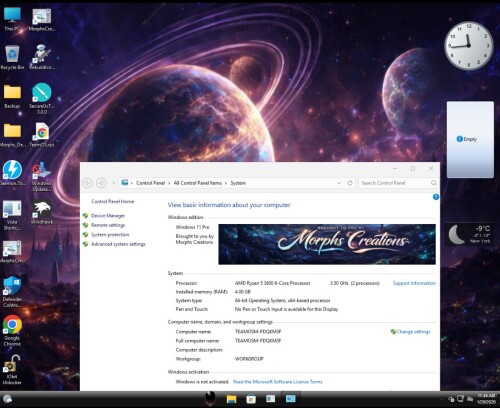This screenshot has height=408, width=500.
Task: Open Device Manager from the sidebar
Action: (x=108, y=216)
